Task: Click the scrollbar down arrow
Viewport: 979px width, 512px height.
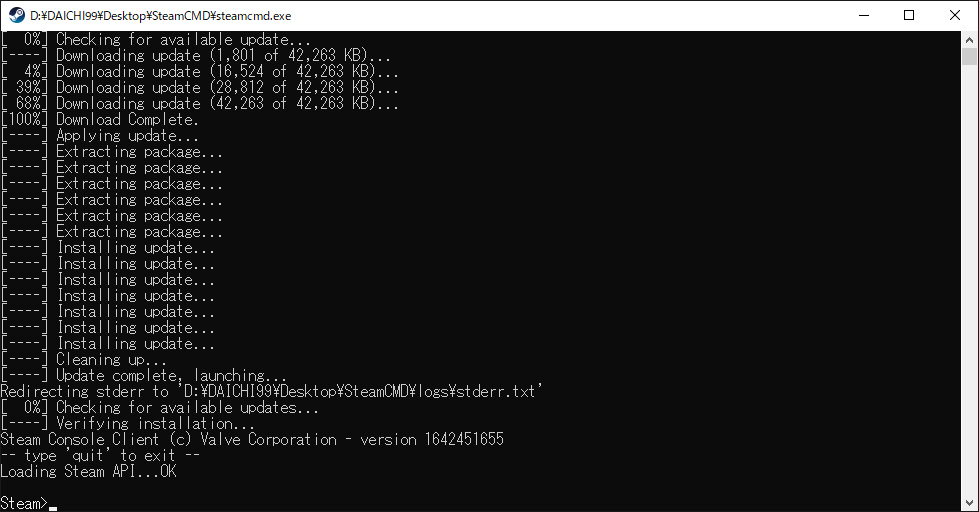Action: [x=969, y=503]
